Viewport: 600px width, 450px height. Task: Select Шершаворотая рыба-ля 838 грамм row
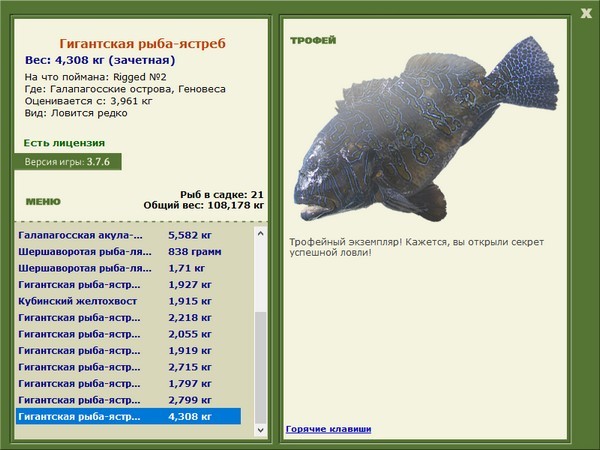pos(128,252)
